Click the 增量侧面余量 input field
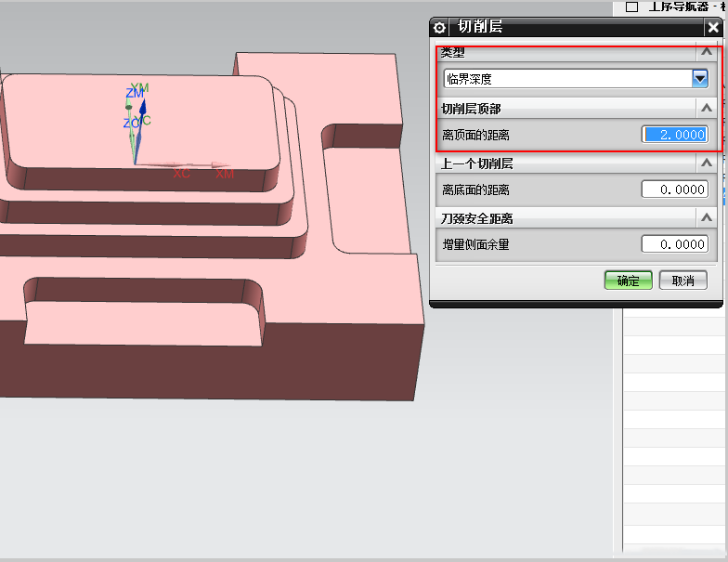Screen dimensions: 728x562 (674, 244)
